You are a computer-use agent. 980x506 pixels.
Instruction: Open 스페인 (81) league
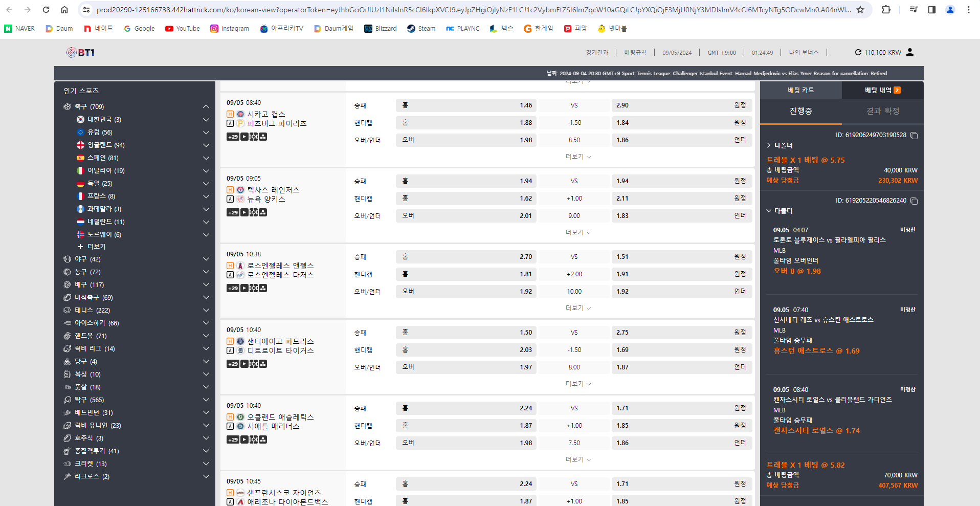(x=103, y=158)
